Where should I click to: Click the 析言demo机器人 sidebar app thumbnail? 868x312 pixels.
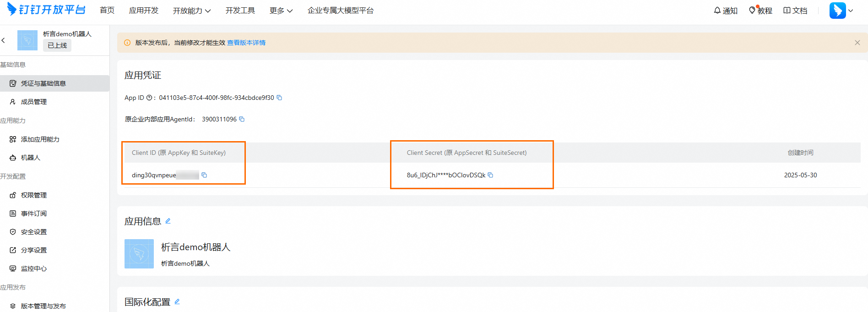point(27,40)
